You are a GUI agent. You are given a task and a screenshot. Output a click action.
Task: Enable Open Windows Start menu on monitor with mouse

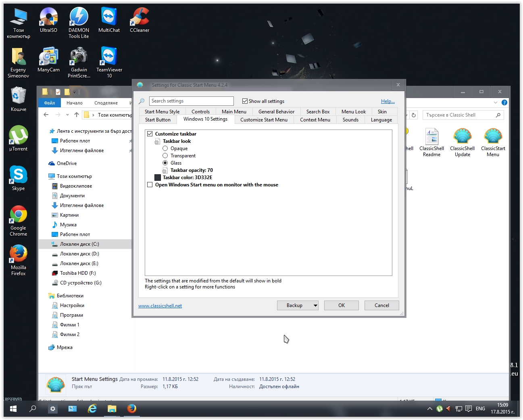150,185
